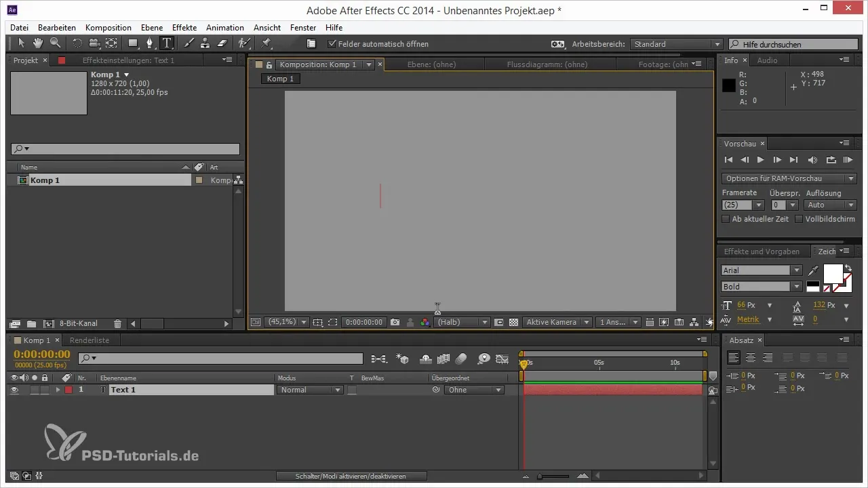Toggle the composition viewer lock icon
The width and height of the screenshot is (868, 488).
coord(269,65)
